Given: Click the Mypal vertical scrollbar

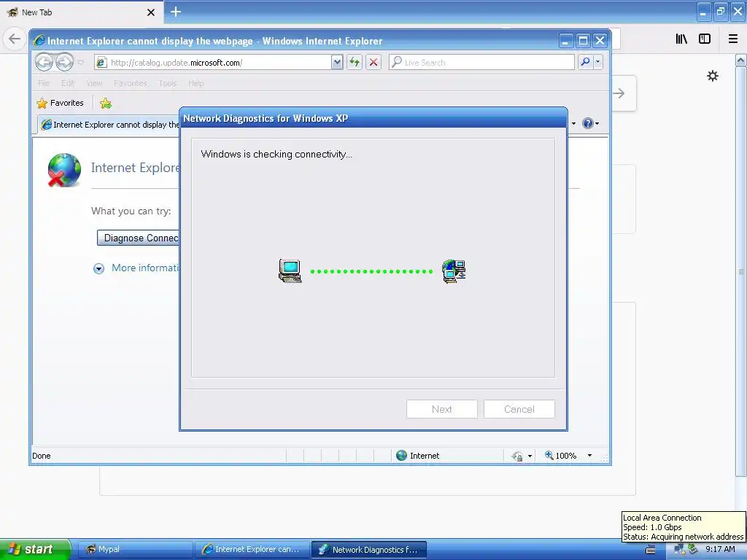Looking at the screenshot, I should coord(740,271).
